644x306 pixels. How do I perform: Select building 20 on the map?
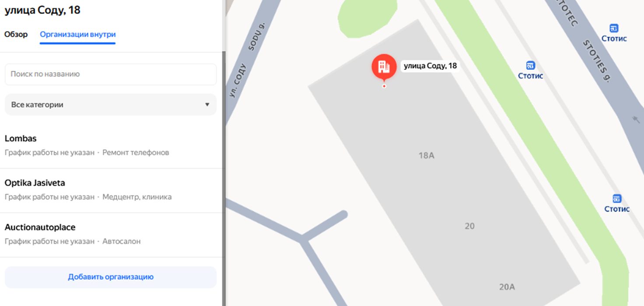pos(469,226)
